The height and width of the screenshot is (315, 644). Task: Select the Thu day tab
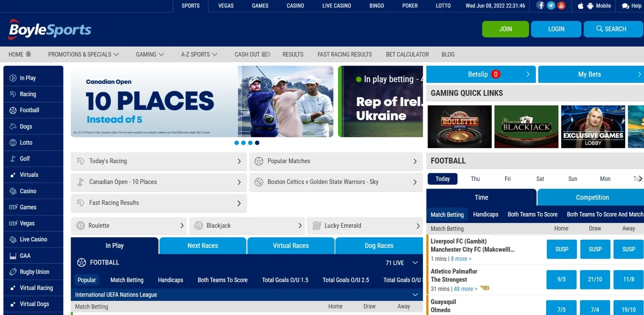[475, 179]
